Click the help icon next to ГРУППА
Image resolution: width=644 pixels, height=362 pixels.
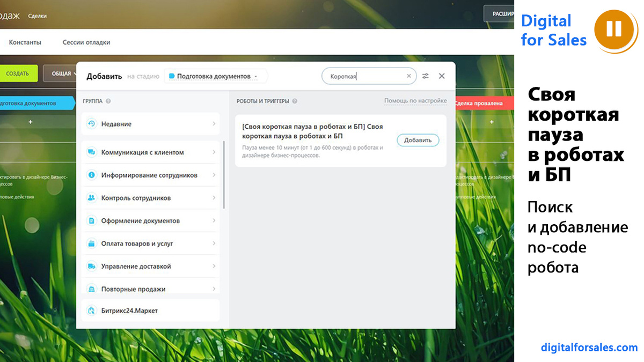pyautogui.click(x=108, y=101)
